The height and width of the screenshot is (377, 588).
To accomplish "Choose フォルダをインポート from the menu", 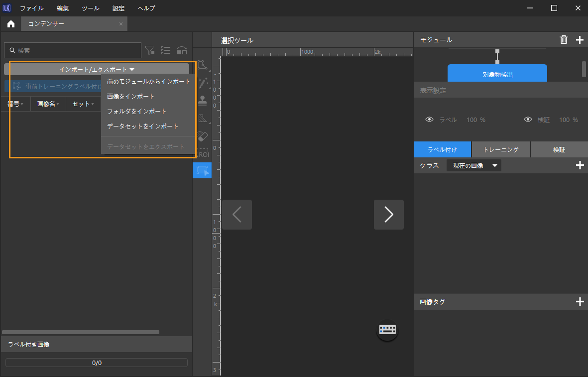I will [137, 112].
